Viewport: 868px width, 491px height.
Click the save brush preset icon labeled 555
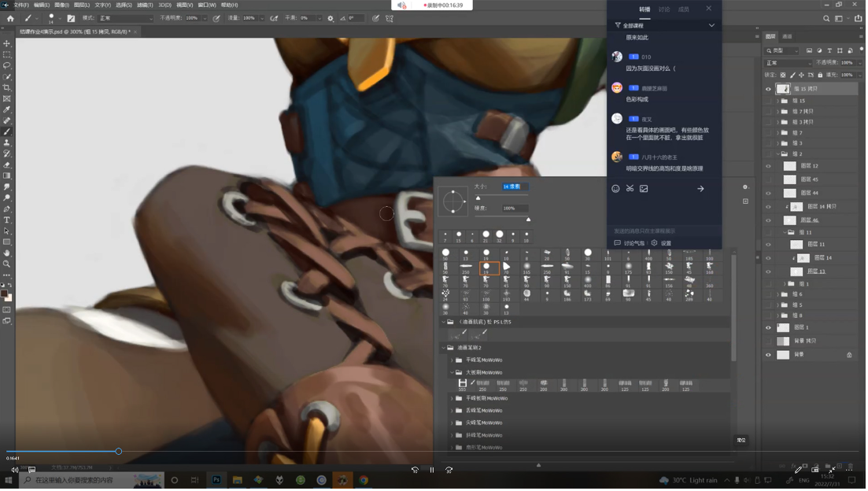click(x=462, y=383)
